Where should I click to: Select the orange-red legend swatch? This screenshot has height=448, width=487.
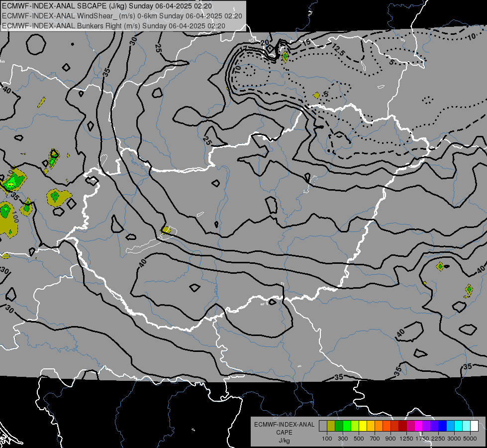point(387,426)
